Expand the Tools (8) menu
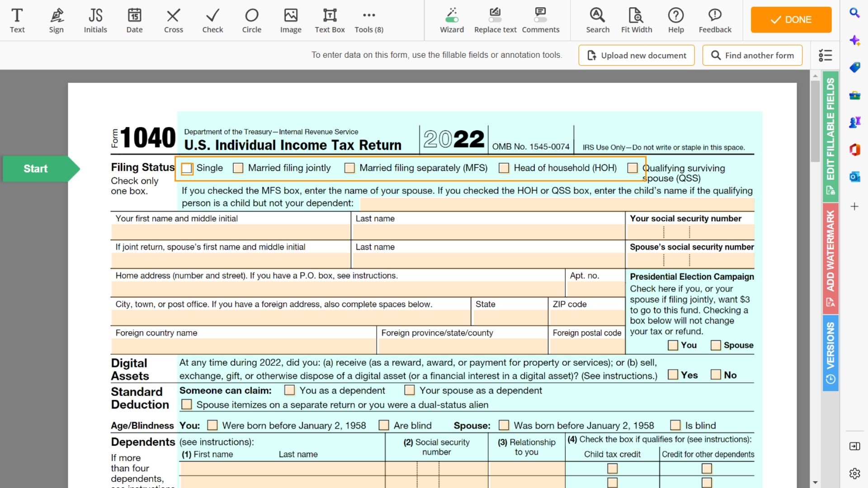This screenshot has width=868, height=488. pos(368,20)
